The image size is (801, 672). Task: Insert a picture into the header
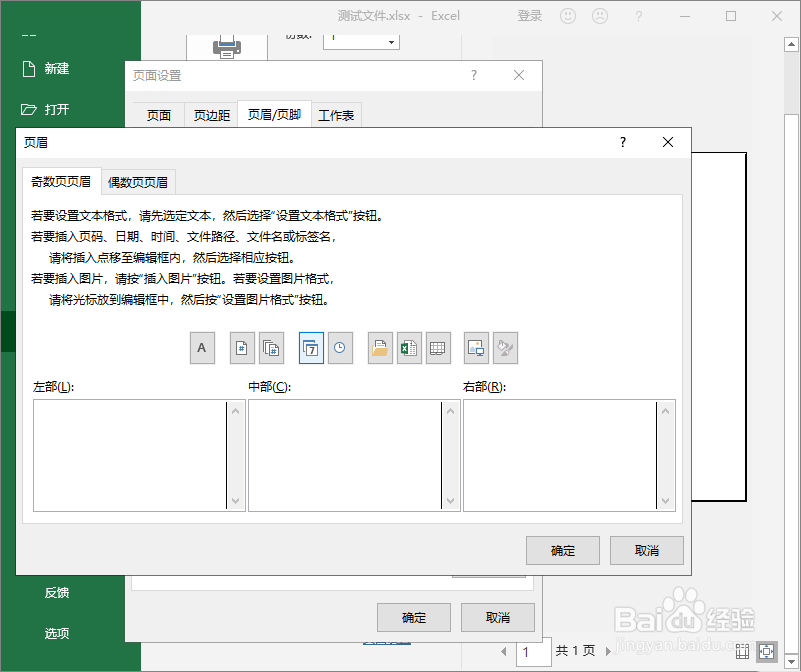tap(475, 347)
